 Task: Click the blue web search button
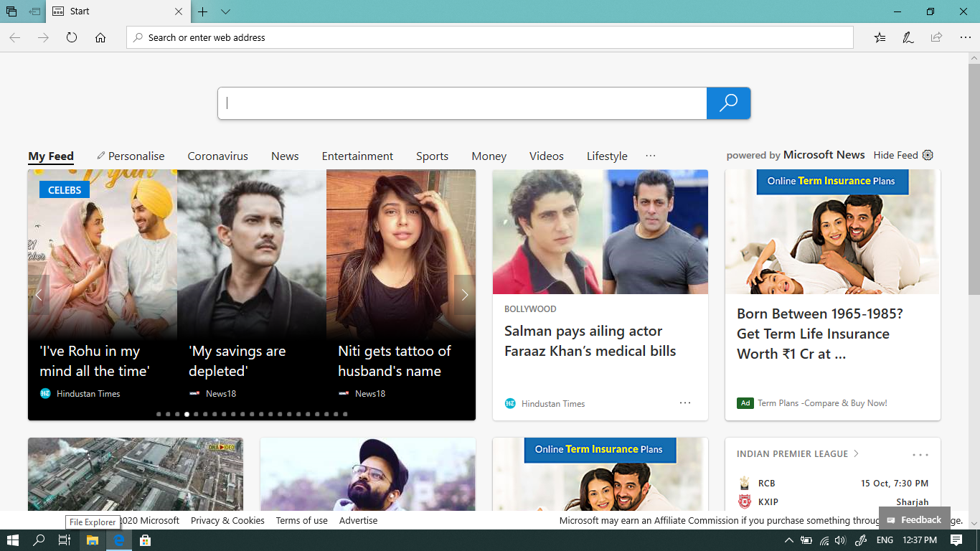point(728,103)
